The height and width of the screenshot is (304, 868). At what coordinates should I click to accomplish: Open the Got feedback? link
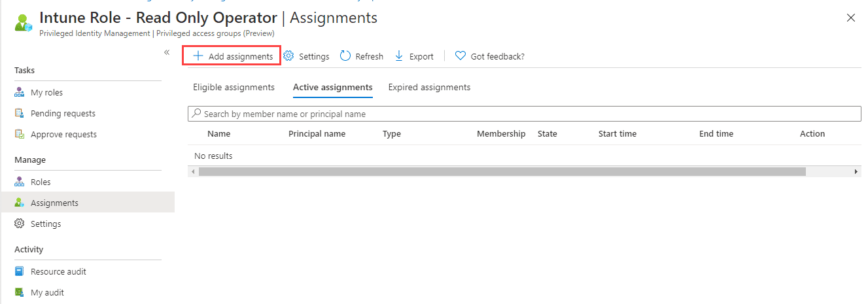pos(490,56)
